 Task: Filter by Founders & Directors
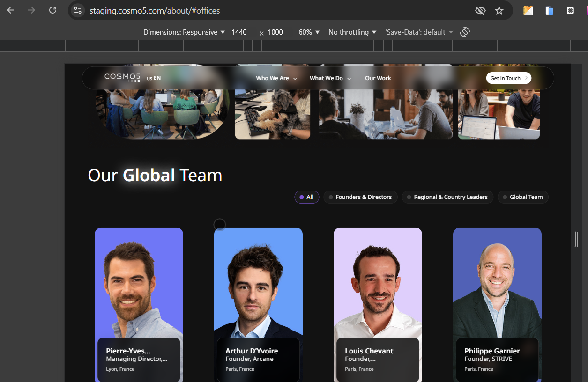tap(361, 197)
